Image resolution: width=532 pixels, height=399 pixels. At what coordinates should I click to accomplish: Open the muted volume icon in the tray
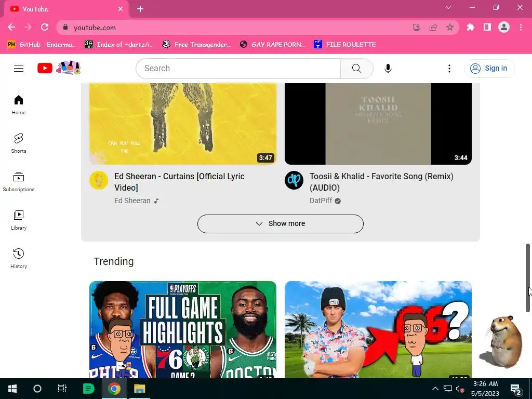click(460, 389)
